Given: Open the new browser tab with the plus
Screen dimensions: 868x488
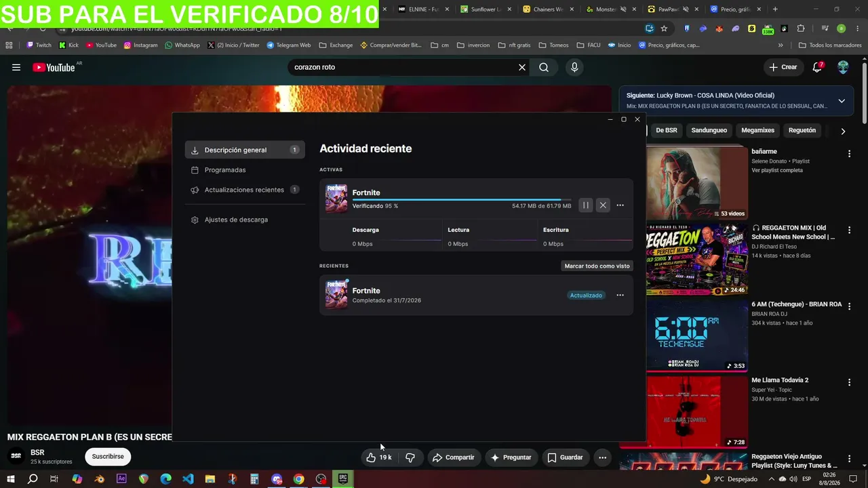Looking at the screenshot, I should pyautogui.click(x=775, y=9).
